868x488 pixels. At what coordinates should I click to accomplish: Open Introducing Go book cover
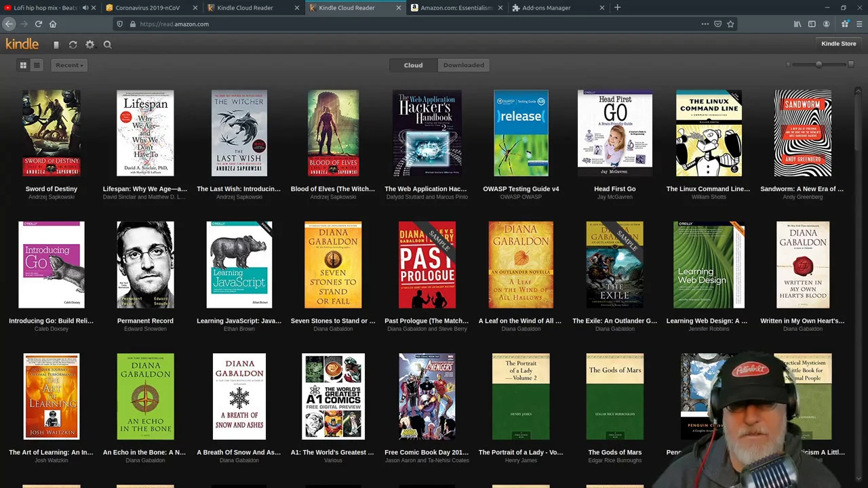(52, 264)
